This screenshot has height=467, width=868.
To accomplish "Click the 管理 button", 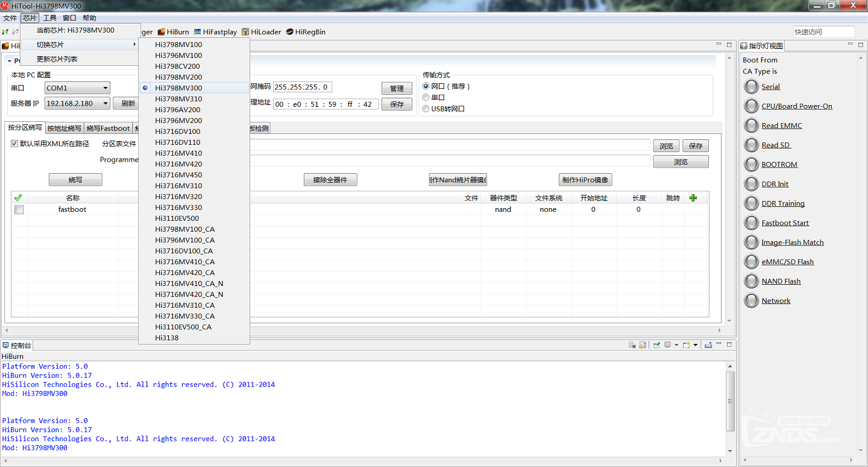I will click(x=397, y=88).
